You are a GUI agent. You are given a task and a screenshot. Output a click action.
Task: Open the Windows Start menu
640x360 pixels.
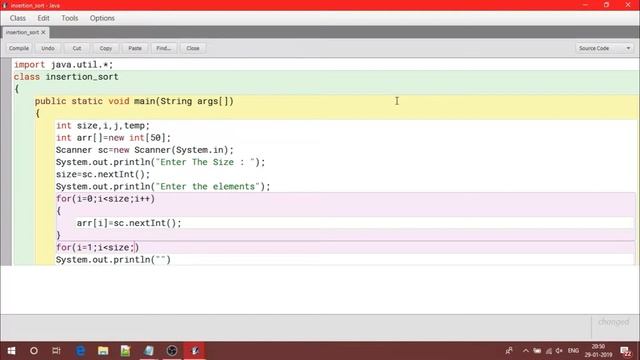(x=11, y=351)
